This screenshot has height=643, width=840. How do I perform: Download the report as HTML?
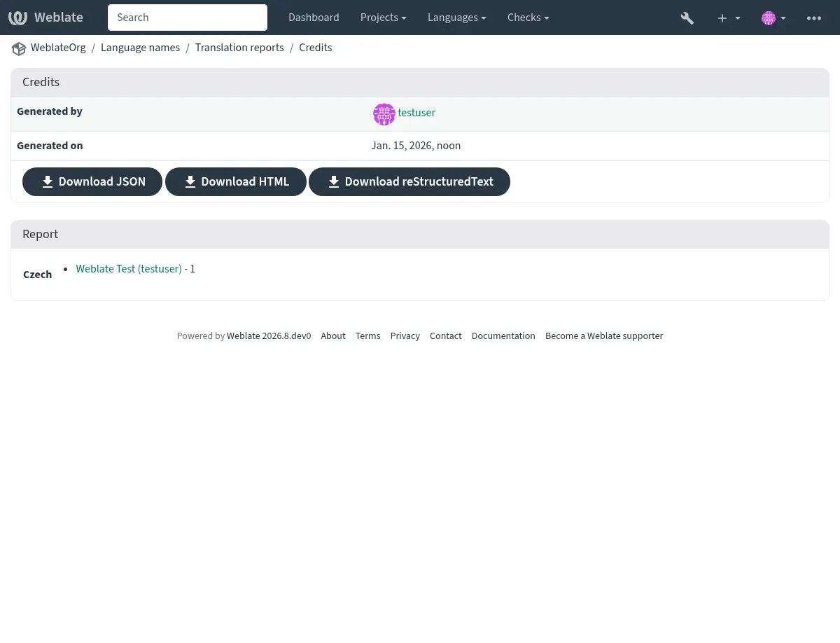236,181
